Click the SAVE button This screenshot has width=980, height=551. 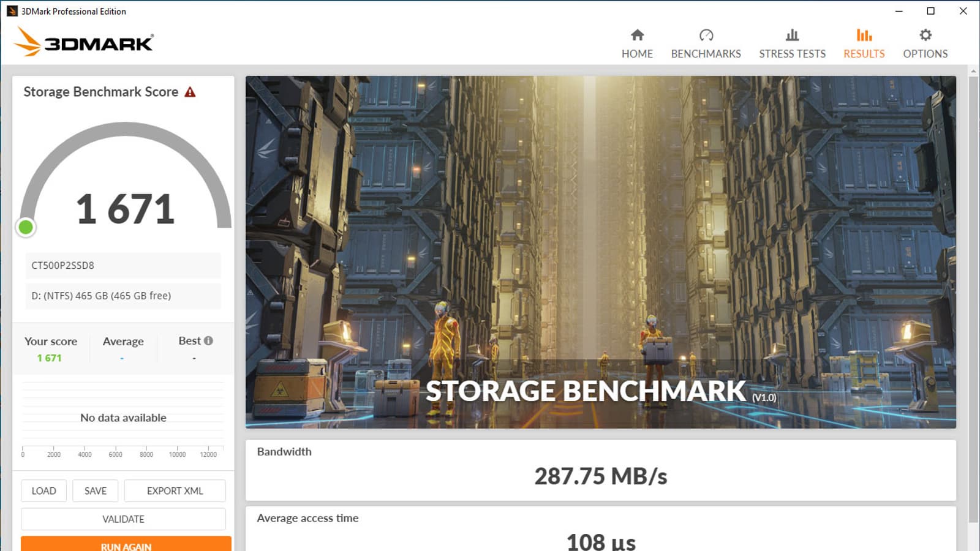click(x=96, y=491)
